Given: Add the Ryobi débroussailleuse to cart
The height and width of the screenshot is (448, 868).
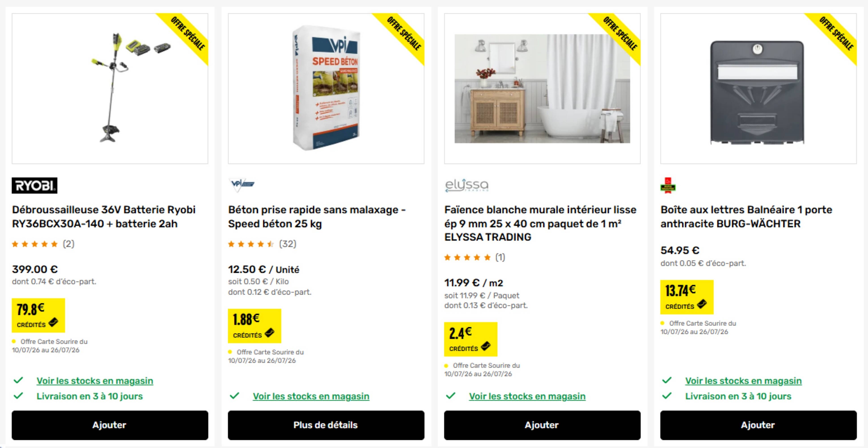Looking at the screenshot, I should coord(110,425).
